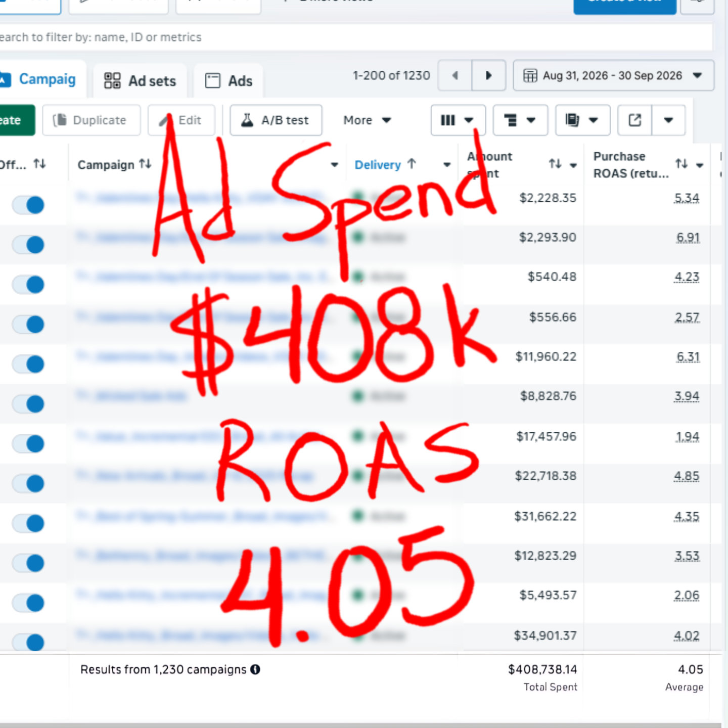
Task: Click info icon beside results count
Action: pyautogui.click(x=255, y=669)
